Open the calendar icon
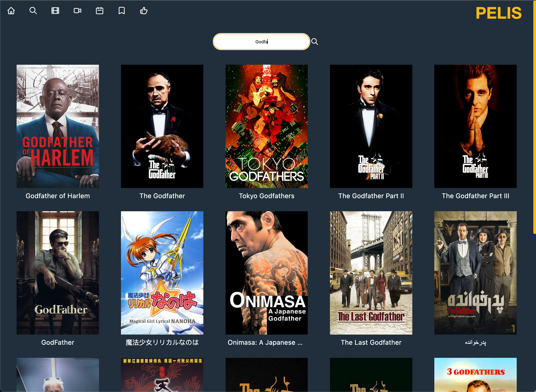The image size is (536, 392). 100,11
